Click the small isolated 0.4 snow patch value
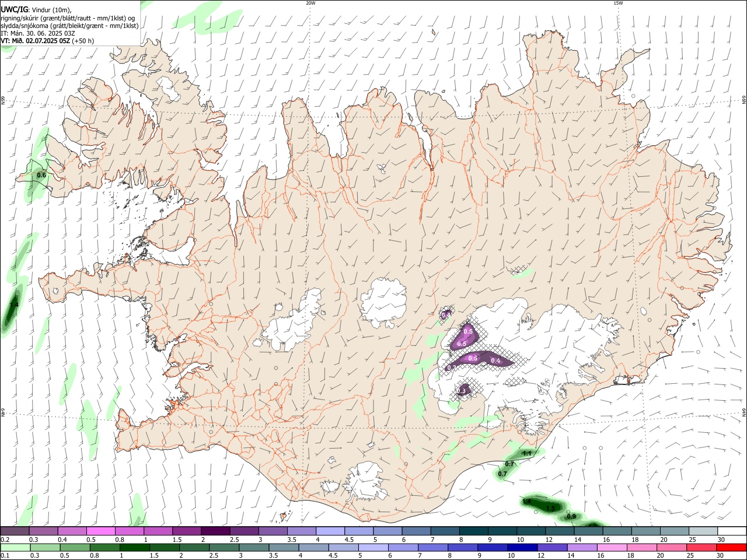747x560 pixels. [446, 315]
